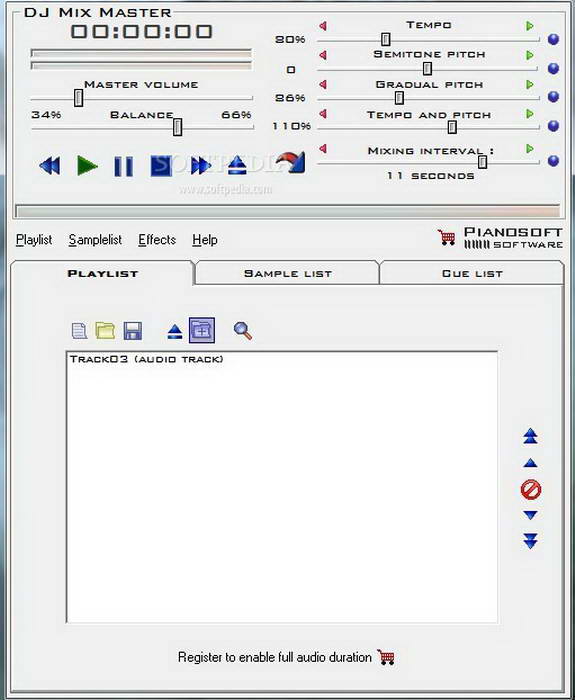Switch to the Playlist tab

point(103,273)
